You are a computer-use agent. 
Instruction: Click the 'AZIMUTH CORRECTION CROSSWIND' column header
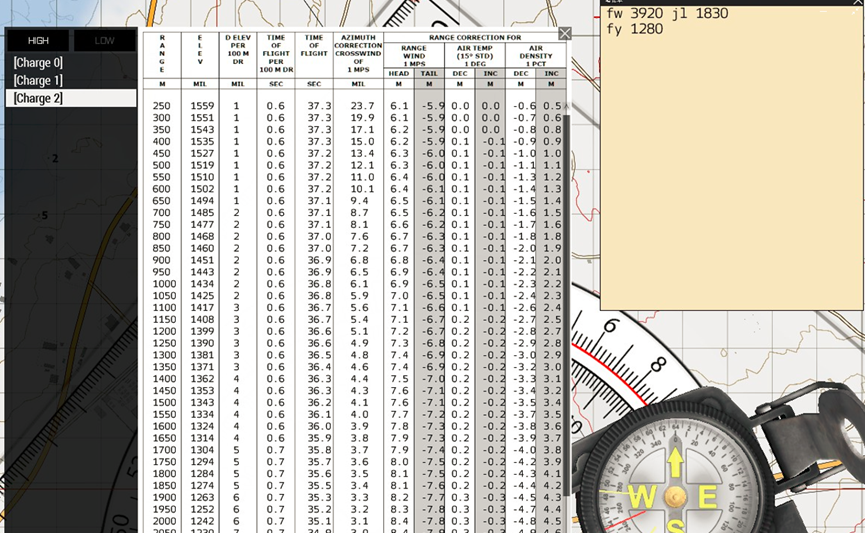358,53
